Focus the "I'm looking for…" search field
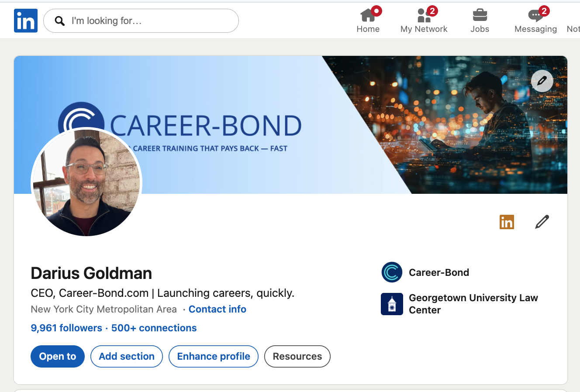580x392 pixels. point(141,21)
